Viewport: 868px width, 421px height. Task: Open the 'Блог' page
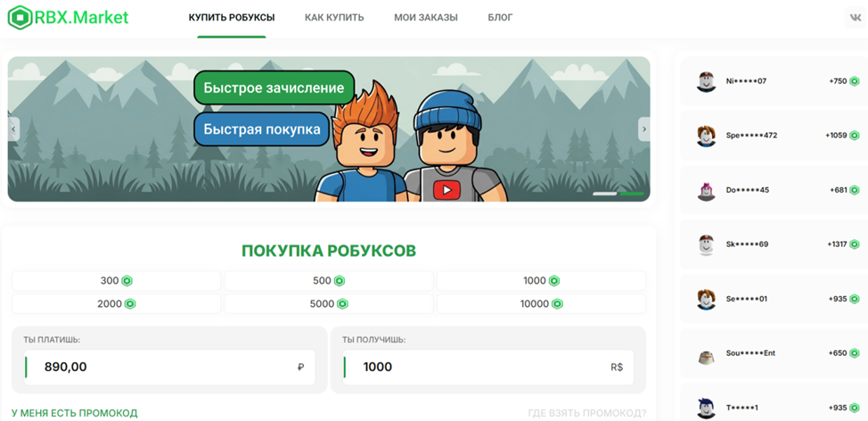[x=500, y=18]
